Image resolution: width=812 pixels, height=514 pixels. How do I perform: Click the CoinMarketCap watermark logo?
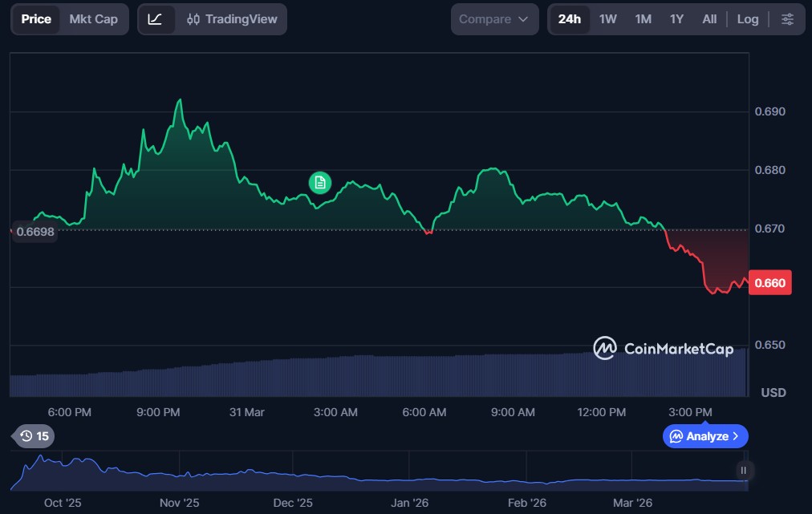tap(663, 348)
